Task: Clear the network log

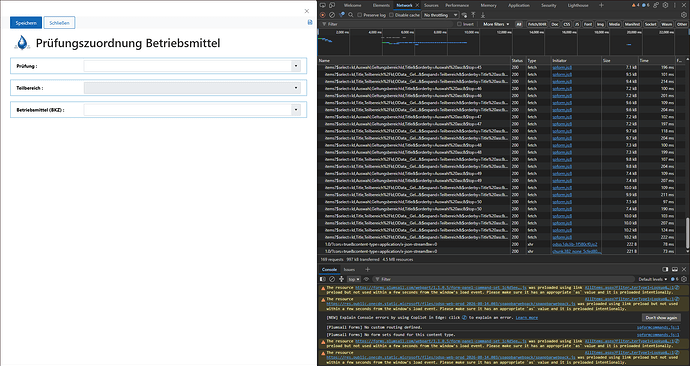Action: [332, 15]
